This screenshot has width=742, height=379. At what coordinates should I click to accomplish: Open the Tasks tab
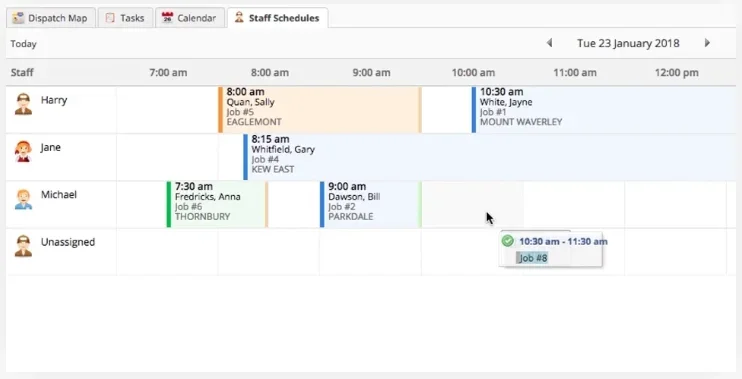(x=125, y=18)
